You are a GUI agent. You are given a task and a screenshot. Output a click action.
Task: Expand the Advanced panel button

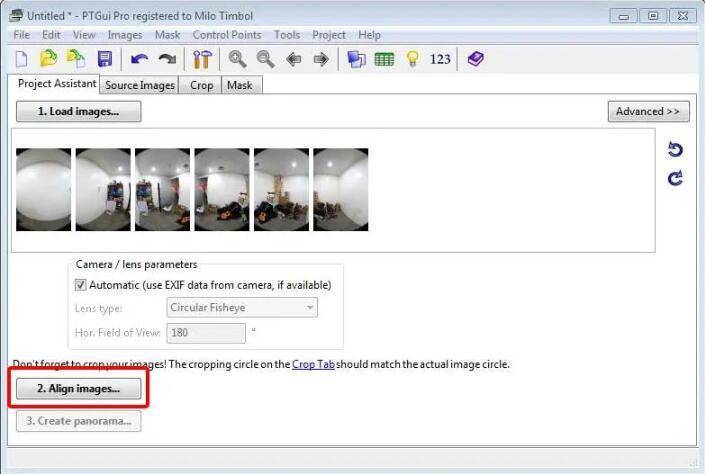click(648, 111)
